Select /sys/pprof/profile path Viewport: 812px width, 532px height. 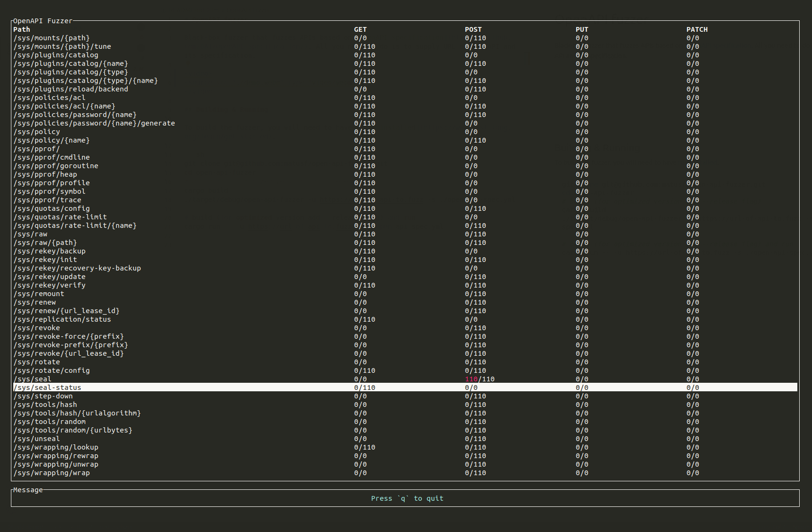pos(52,183)
